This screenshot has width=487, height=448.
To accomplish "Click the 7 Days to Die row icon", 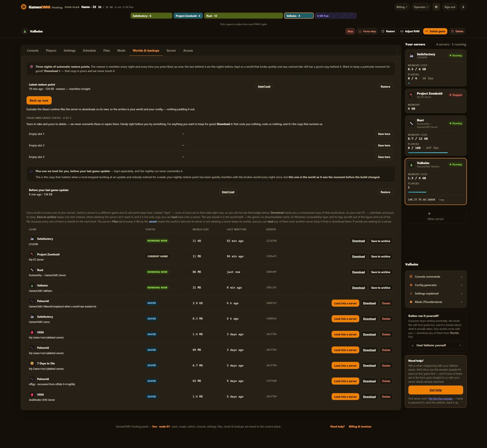I will click(32, 363).
